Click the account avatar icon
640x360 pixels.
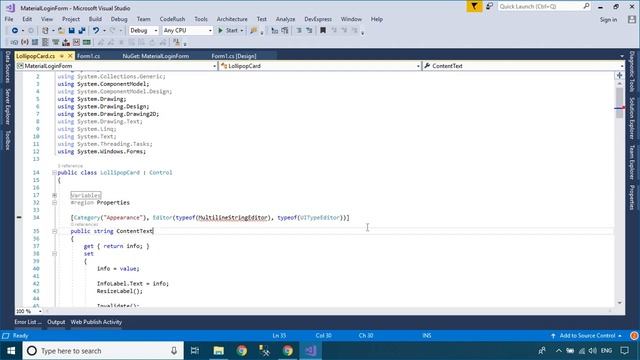(x=632, y=19)
